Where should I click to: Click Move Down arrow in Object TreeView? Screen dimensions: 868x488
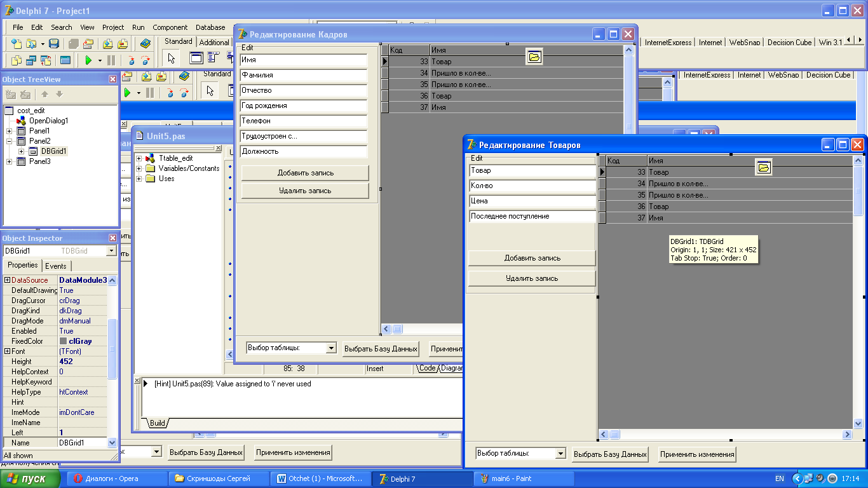click(x=59, y=94)
